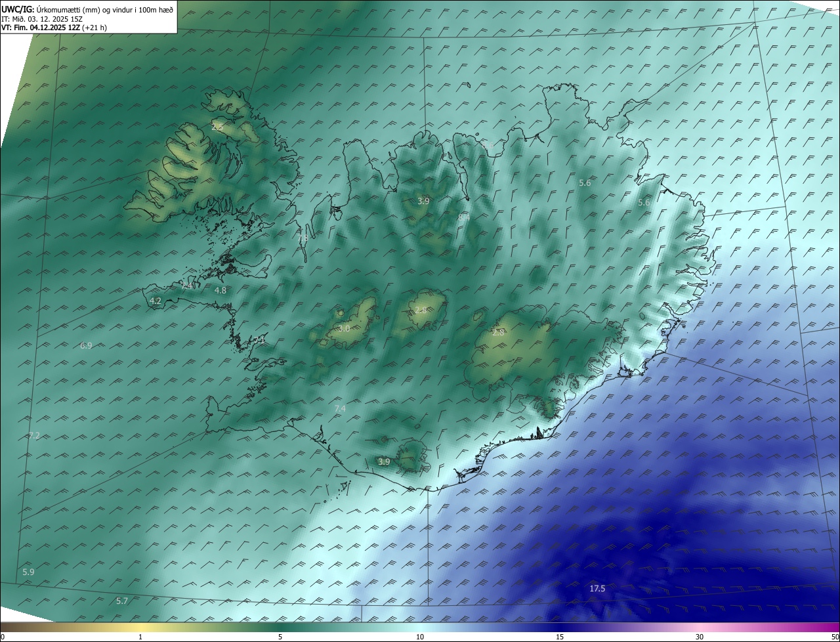The width and height of the screenshot is (840, 642).
Task: Click the 1 tick label on the color scale
Action: coord(140,637)
